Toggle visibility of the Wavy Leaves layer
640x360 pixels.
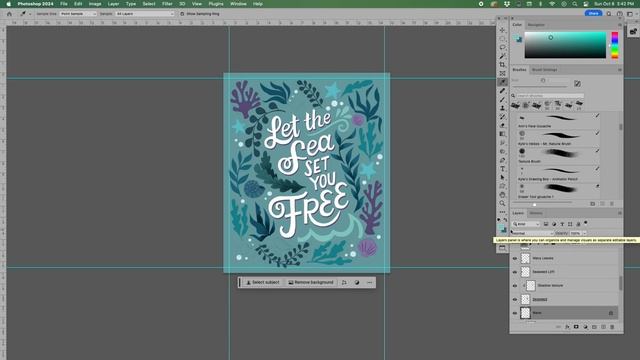(x=515, y=258)
